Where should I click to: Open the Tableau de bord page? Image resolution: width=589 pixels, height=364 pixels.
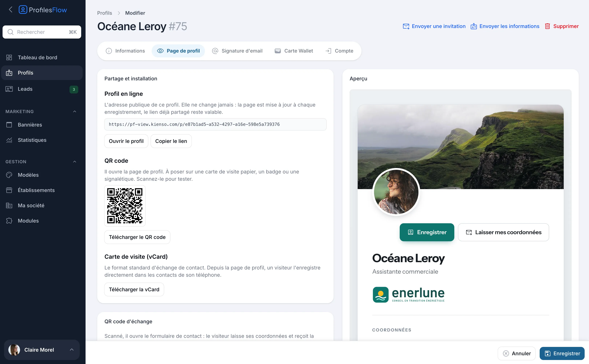[42, 57]
